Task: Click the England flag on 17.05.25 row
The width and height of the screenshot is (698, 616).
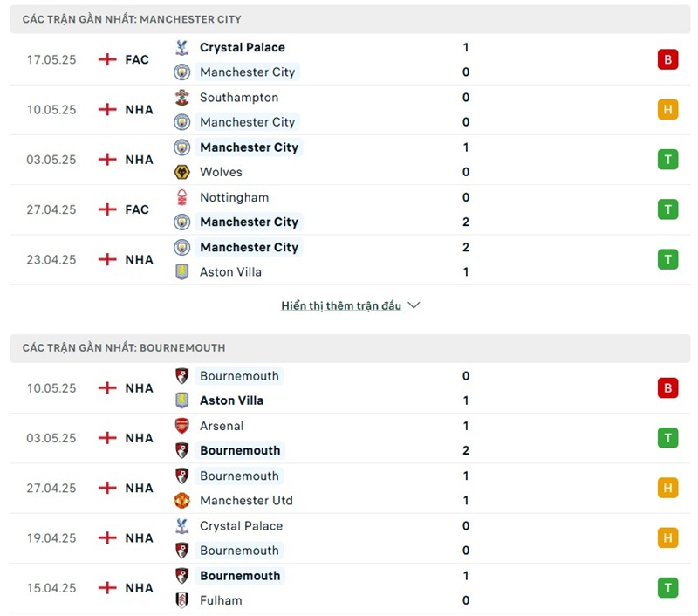Action: (x=107, y=60)
